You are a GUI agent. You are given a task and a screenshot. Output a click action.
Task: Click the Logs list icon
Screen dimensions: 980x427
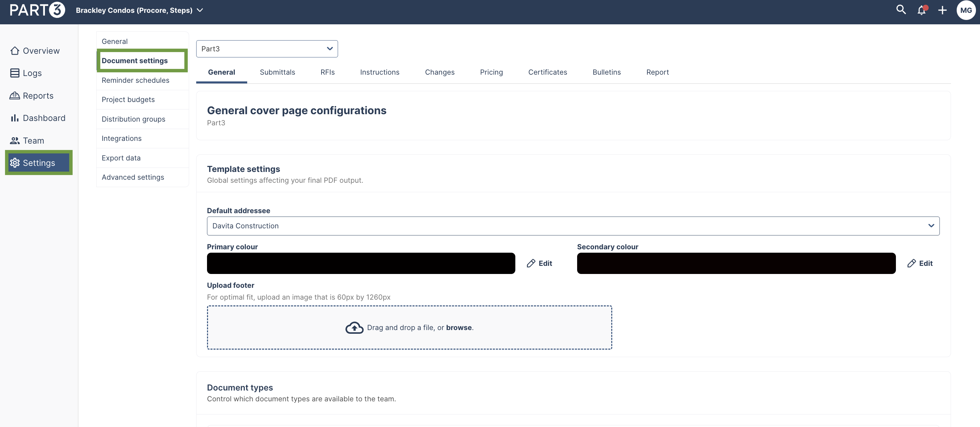15,73
